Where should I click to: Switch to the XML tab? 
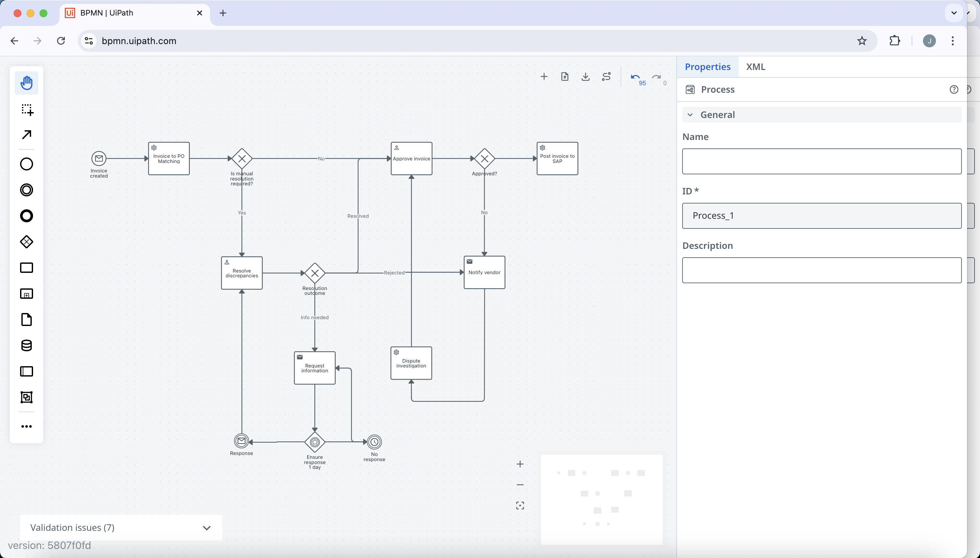click(x=755, y=67)
